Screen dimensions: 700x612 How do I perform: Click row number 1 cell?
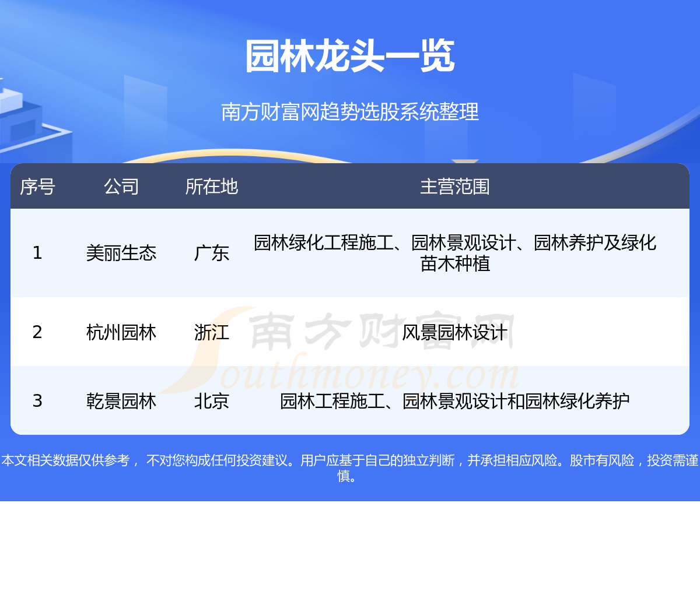click(37, 253)
